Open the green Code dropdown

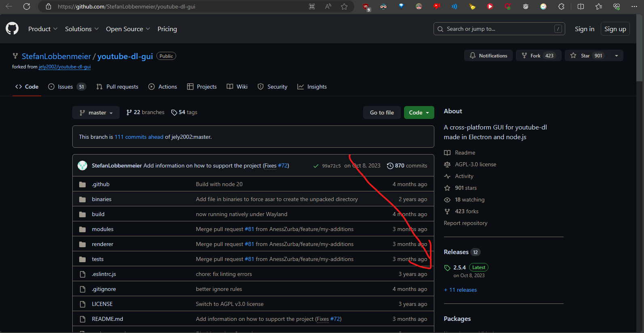(419, 112)
